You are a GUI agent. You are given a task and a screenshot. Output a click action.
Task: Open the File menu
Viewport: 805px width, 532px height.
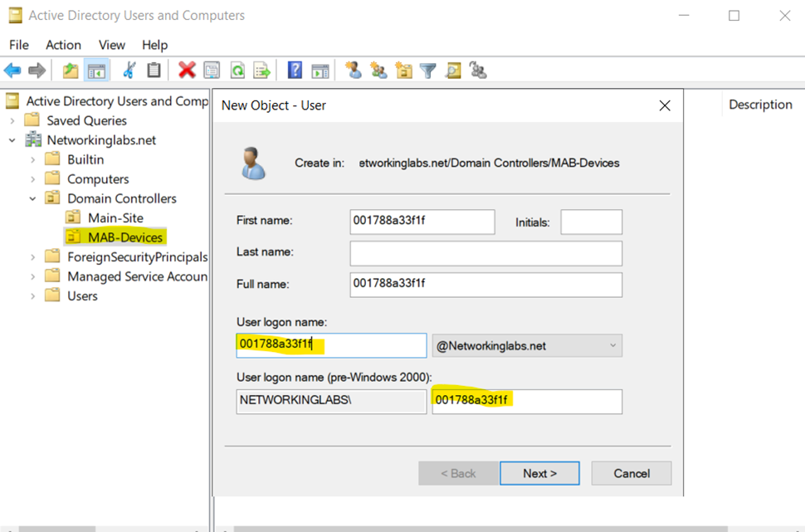[x=19, y=45]
